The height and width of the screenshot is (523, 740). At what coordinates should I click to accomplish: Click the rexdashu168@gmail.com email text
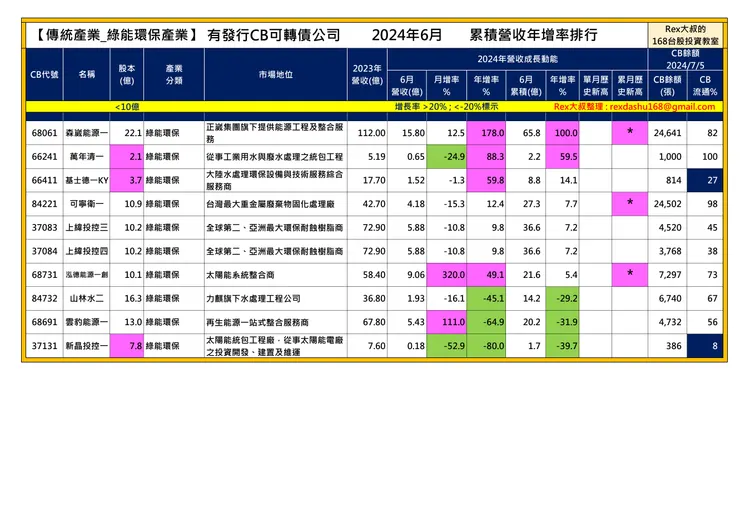[x=662, y=107]
